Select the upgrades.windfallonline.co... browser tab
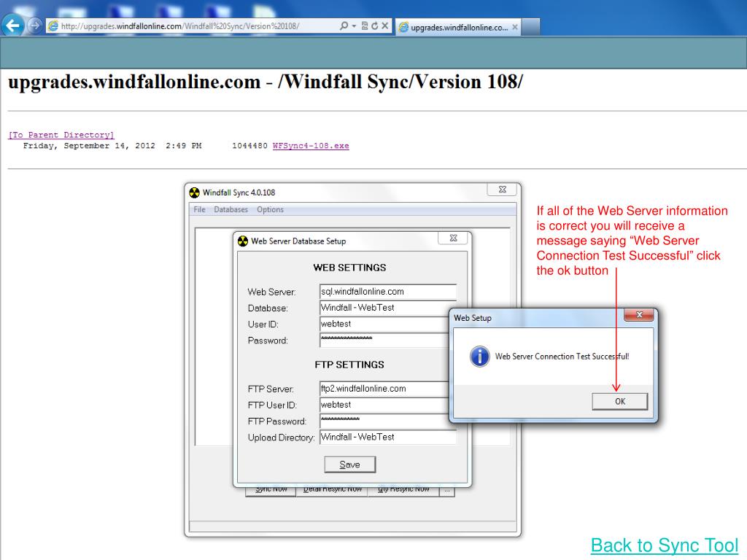747x560 pixels. [458, 27]
